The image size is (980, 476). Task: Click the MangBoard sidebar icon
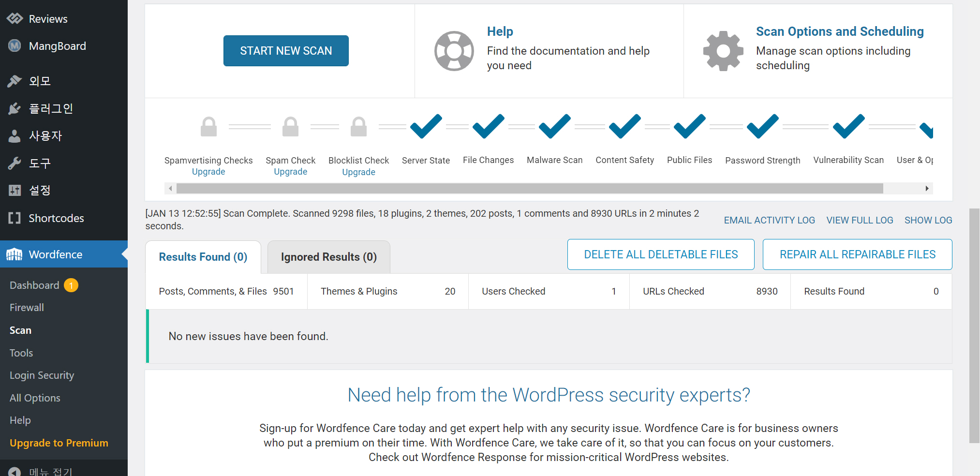[x=15, y=46]
